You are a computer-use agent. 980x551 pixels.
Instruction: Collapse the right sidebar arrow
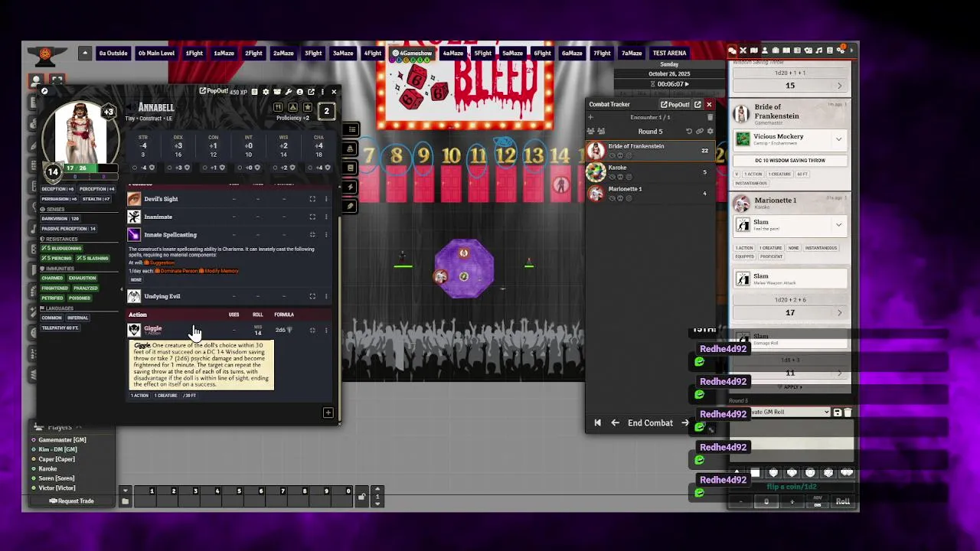click(x=851, y=51)
